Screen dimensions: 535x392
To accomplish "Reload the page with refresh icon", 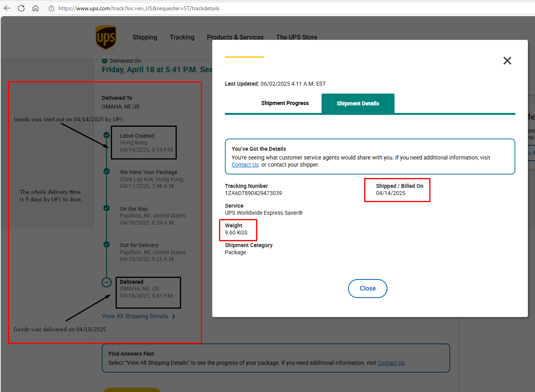I will [x=21, y=8].
